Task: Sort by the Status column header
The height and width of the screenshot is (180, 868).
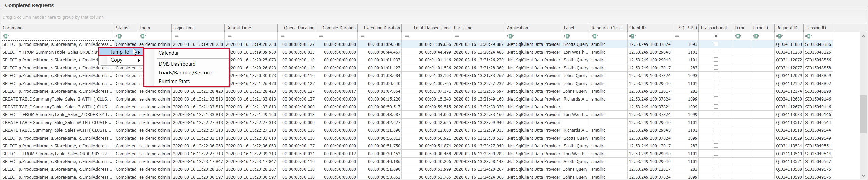Action: point(126,28)
